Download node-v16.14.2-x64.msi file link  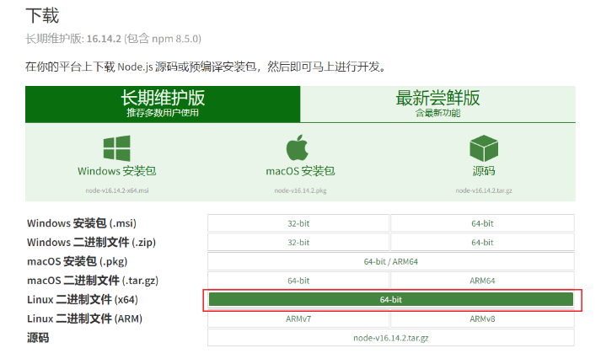click(x=117, y=190)
